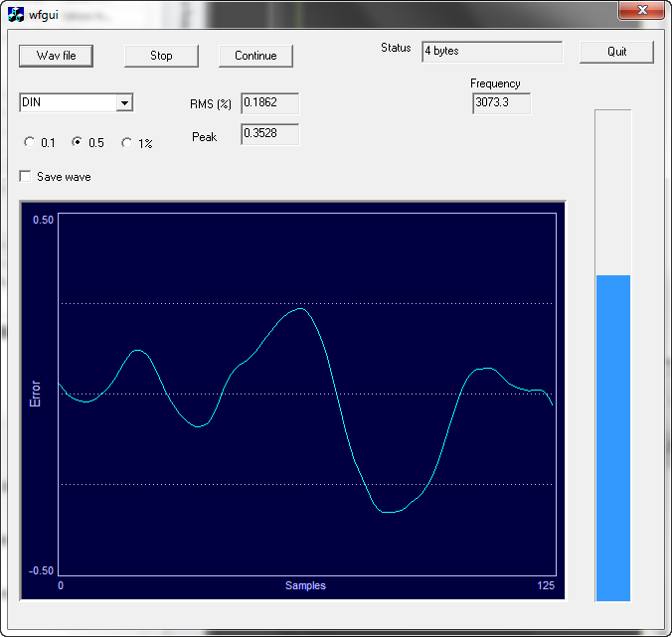The image size is (672, 637).
Task: Select the 0.1 scale radio button
Action: point(29,142)
